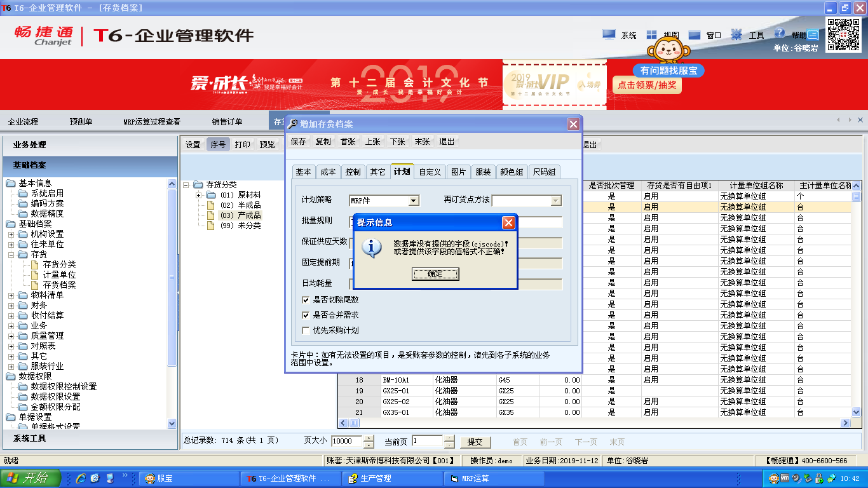Click the 页大小 input field
Viewport: 868px width, 488px height.
pyautogui.click(x=347, y=442)
